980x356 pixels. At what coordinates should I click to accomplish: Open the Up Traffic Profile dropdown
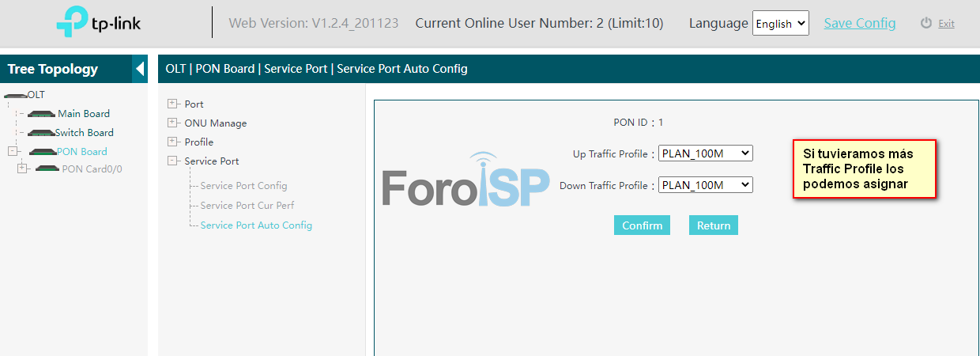click(x=705, y=153)
